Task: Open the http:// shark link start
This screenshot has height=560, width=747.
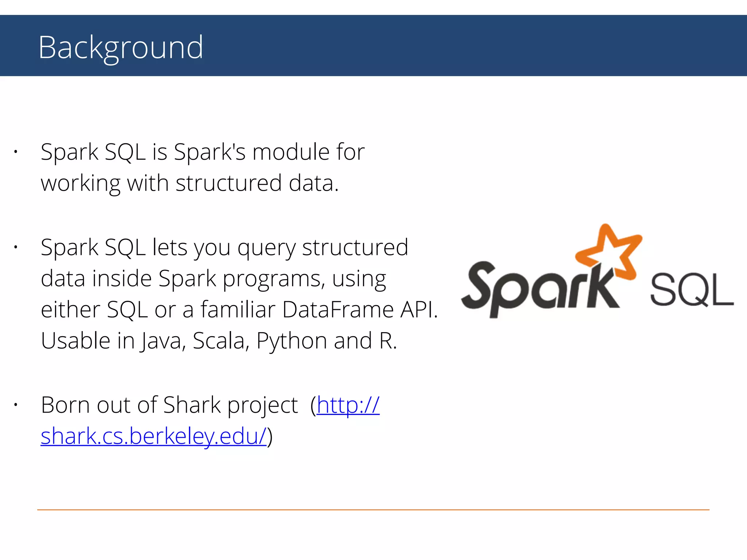Action: click(348, 405)
